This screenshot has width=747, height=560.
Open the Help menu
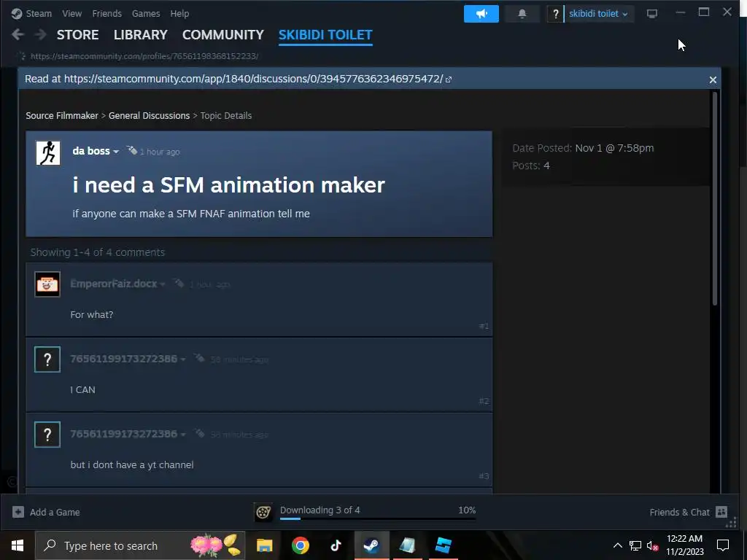179,13
